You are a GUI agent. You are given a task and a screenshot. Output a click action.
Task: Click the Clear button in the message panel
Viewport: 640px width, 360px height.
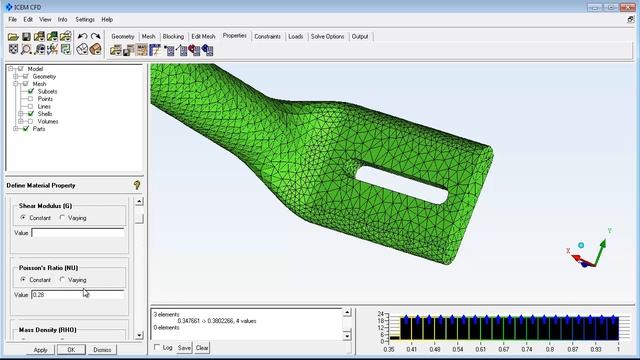click(202, 348)
